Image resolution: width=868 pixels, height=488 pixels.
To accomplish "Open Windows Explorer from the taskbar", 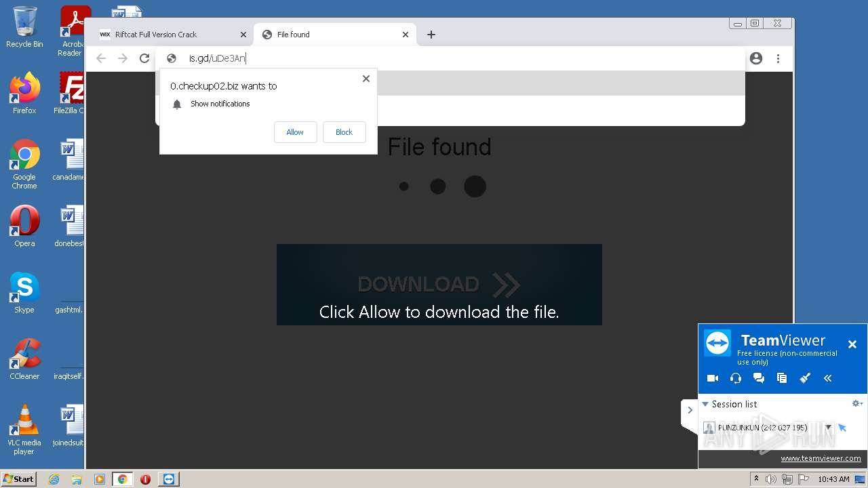I will (77, 479).
